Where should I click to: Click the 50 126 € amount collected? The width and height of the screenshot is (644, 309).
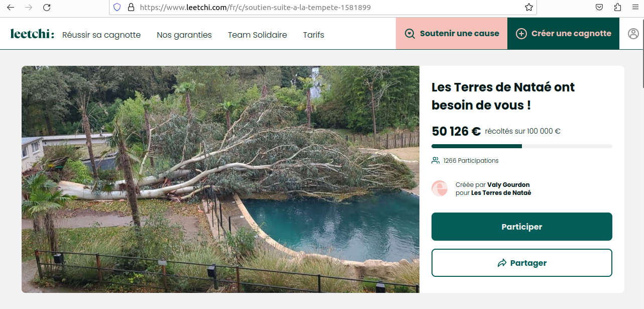click(457, 132)
